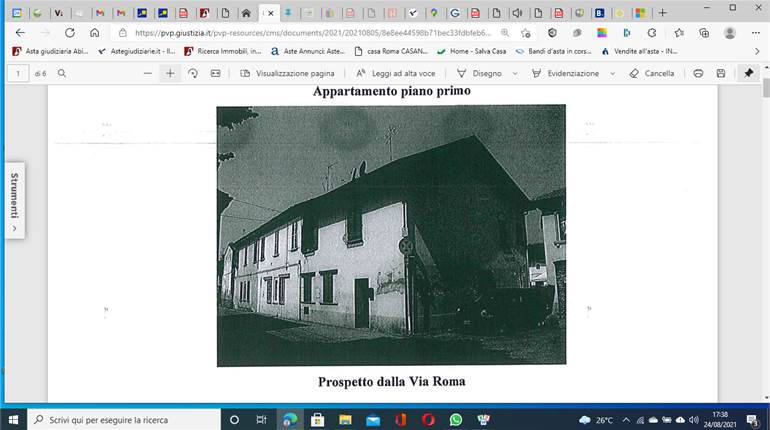Enable the Cancella eraser tool

coord(652,73)
